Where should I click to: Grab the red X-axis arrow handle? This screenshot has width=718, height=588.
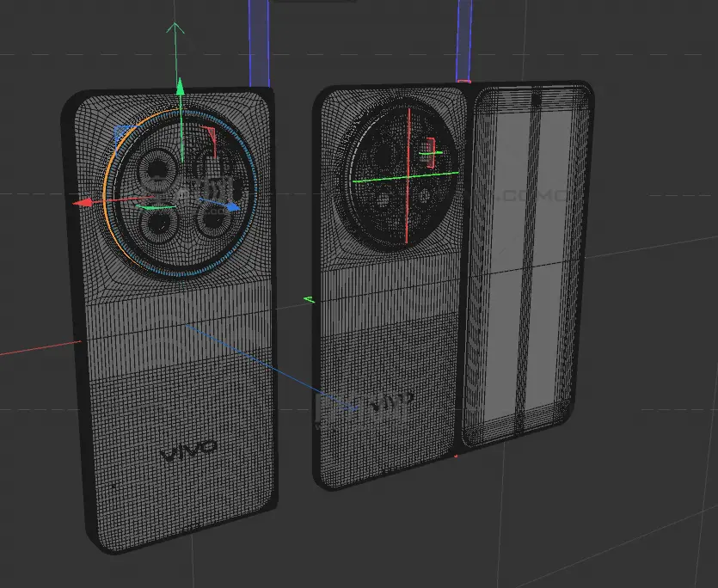tap(83, 202)
